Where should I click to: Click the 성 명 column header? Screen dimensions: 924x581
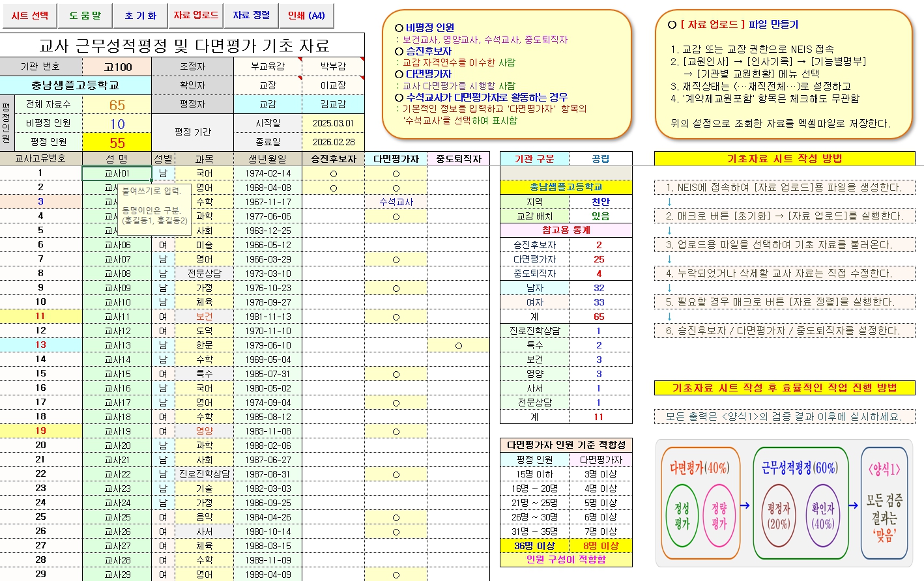(x=117, y=159)
